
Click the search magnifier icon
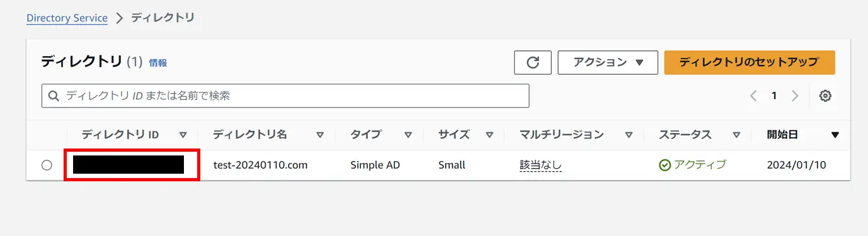(x=54, y=96)
